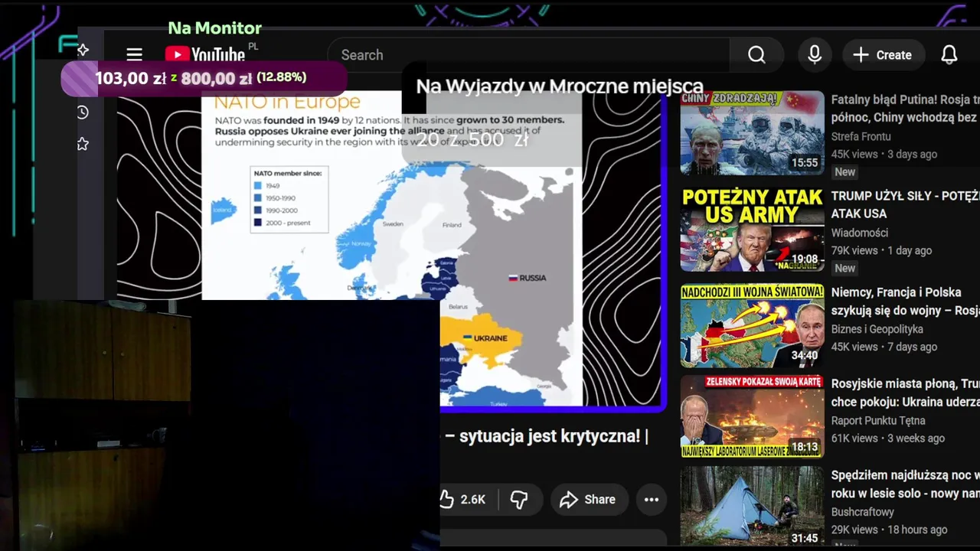Visit the Biznes i Geopolityka channel
980x551 pixels.
877,329
